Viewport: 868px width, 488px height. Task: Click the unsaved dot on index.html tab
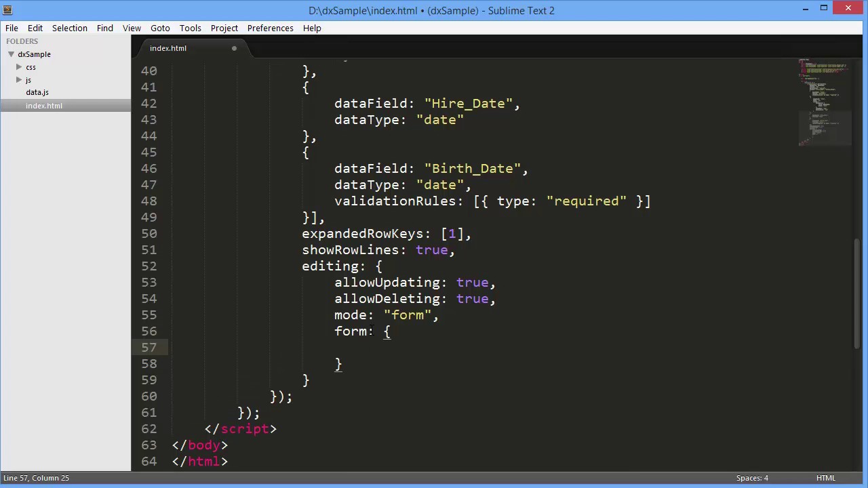234,48
